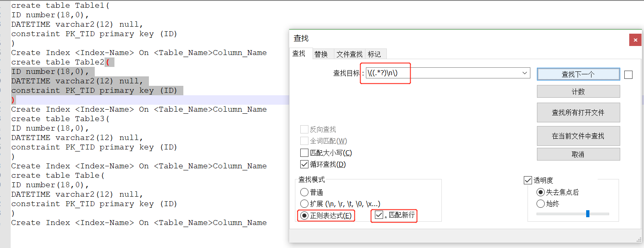Select the 正则表达式 radio button
This screenshot has width=644, height=248.
click(x=304, y=216)
